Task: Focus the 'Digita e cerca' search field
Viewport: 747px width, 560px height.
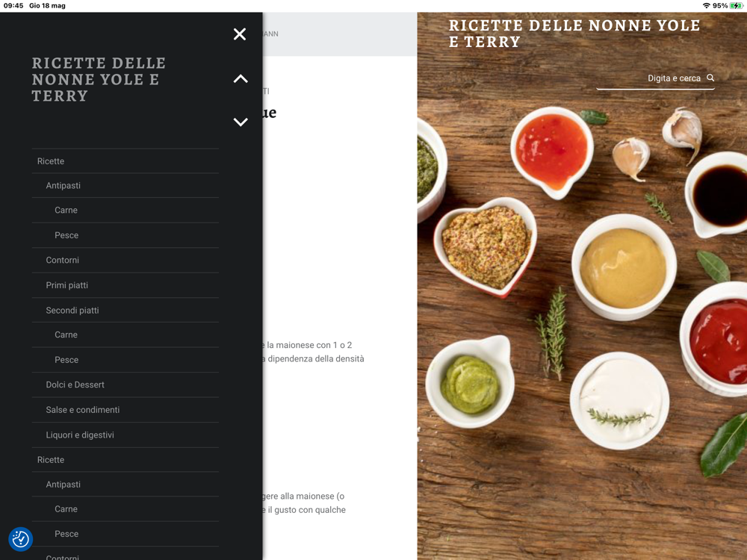Action: coord(656,78)
